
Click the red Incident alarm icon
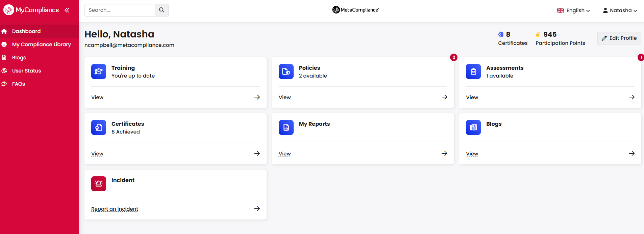coord(99,184)
